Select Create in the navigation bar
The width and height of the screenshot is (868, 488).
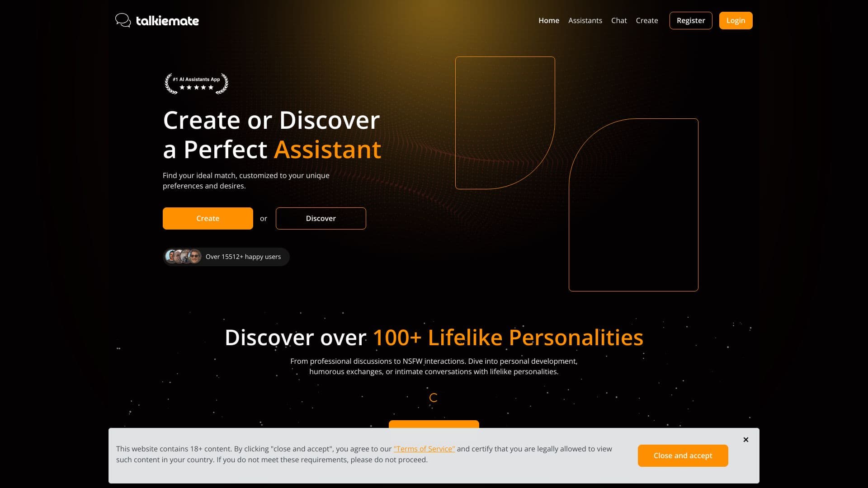tap(647, 20)
